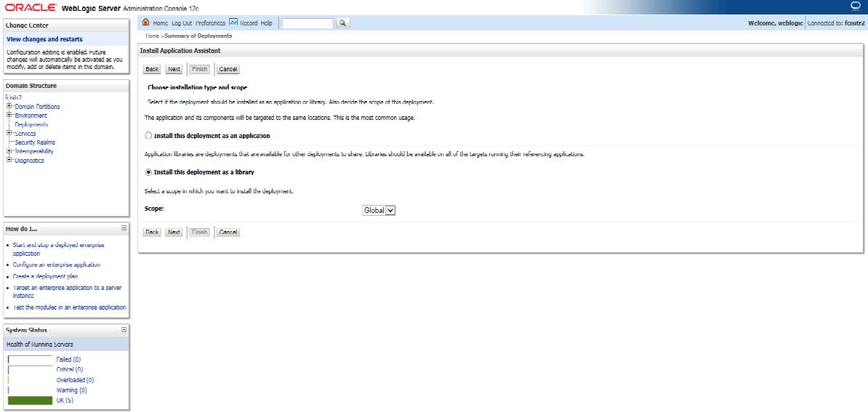Image resolution: width=868 pixels, height=412 pixels.
Task: Click the Overloaded (0) status link
Action: point(75,380)
